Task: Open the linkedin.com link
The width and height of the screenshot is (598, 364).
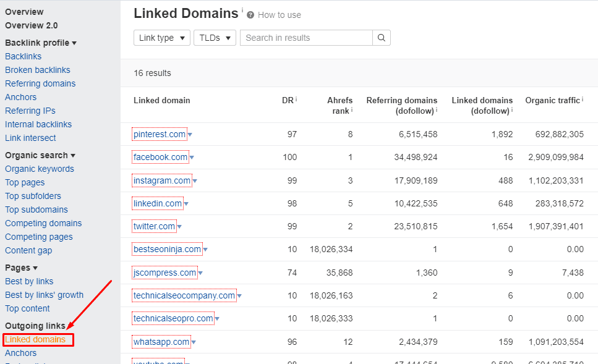Action: 158,203
